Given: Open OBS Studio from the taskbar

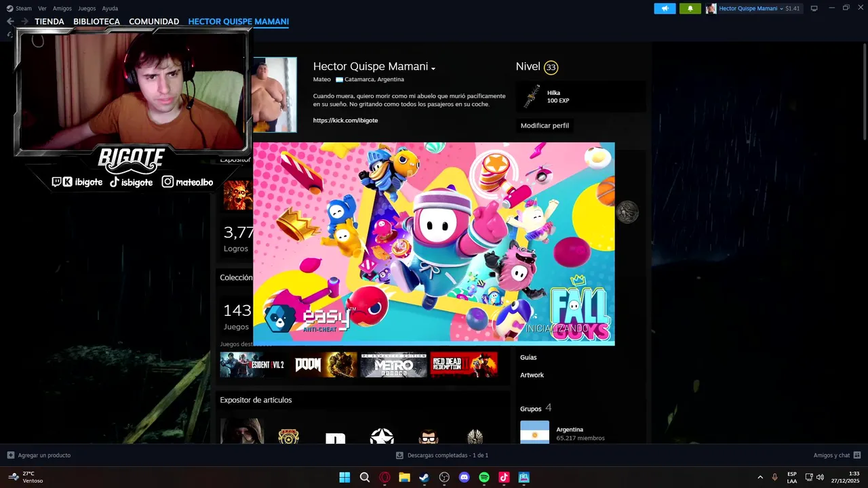Looking at the screenshot, I should coord(444,477).
